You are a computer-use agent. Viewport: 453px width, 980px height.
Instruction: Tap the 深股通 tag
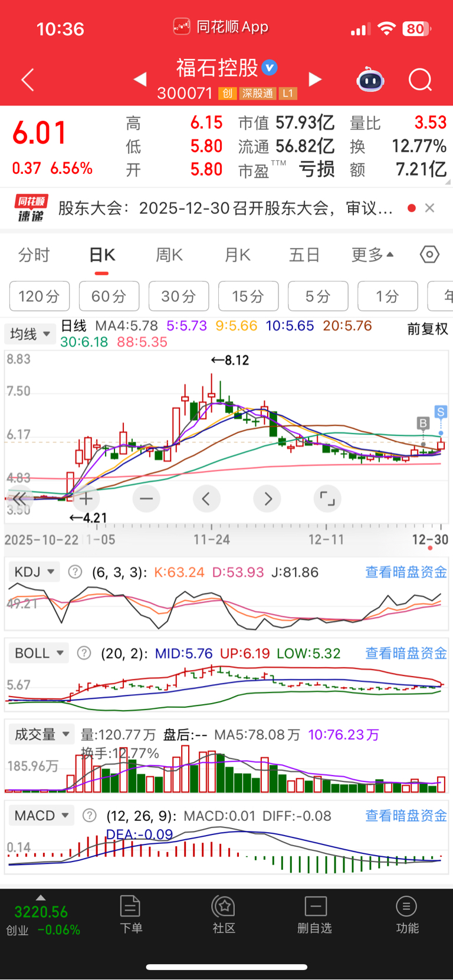tap(258, 93)
